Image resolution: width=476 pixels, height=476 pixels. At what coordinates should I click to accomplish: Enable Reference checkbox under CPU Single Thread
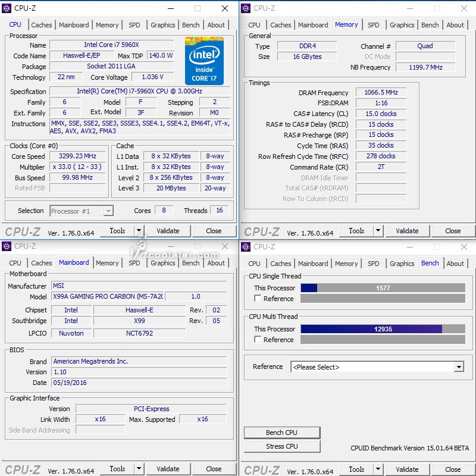pyautogui.click(x=258, y=299)
